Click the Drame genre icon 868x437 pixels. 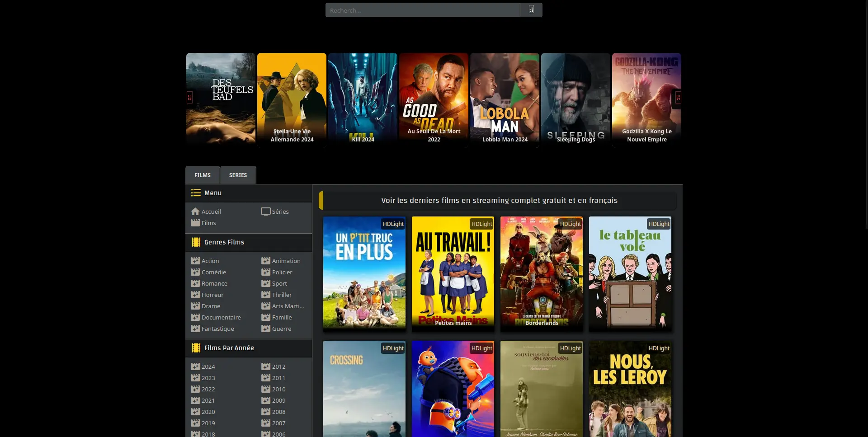[195, 306]
